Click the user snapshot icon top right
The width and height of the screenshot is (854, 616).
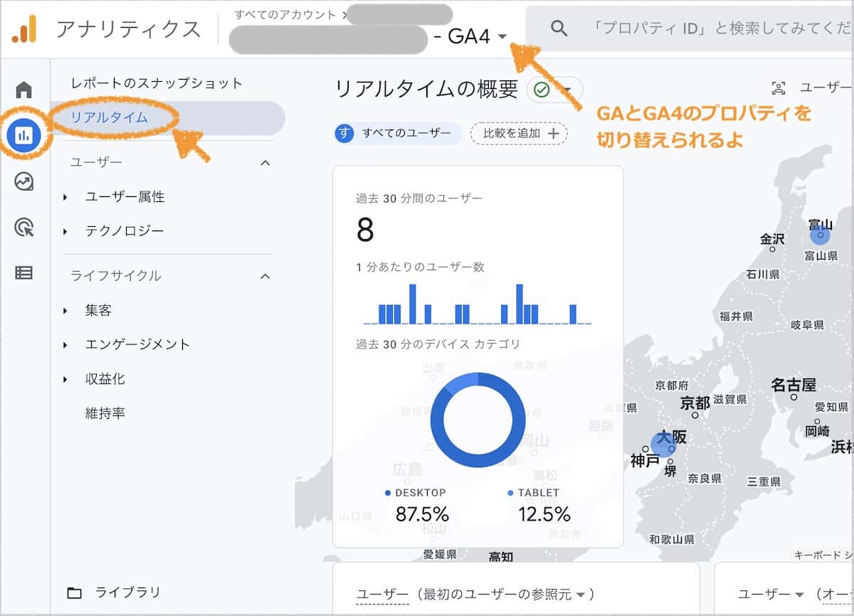pos(779,86)
